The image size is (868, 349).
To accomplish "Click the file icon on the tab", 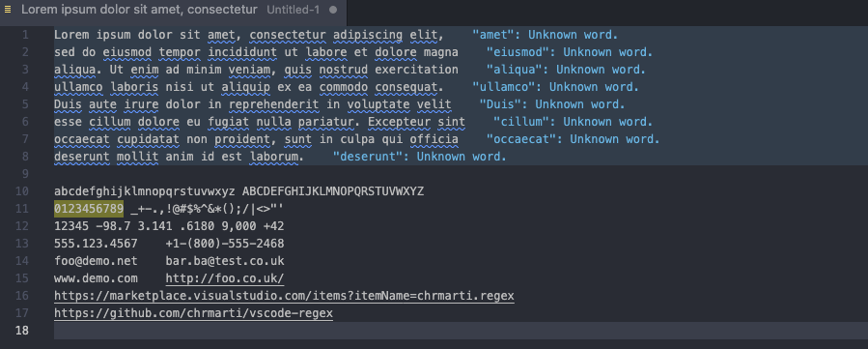I will point(8,10).
